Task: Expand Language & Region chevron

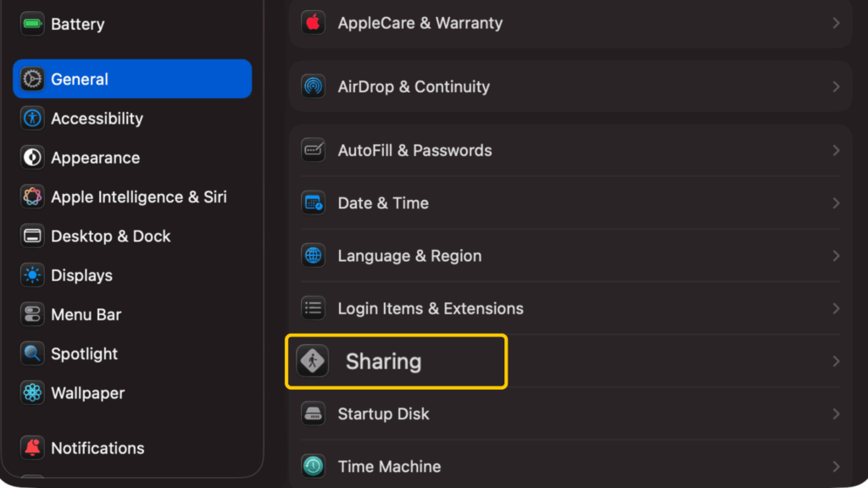Action: 836,256
